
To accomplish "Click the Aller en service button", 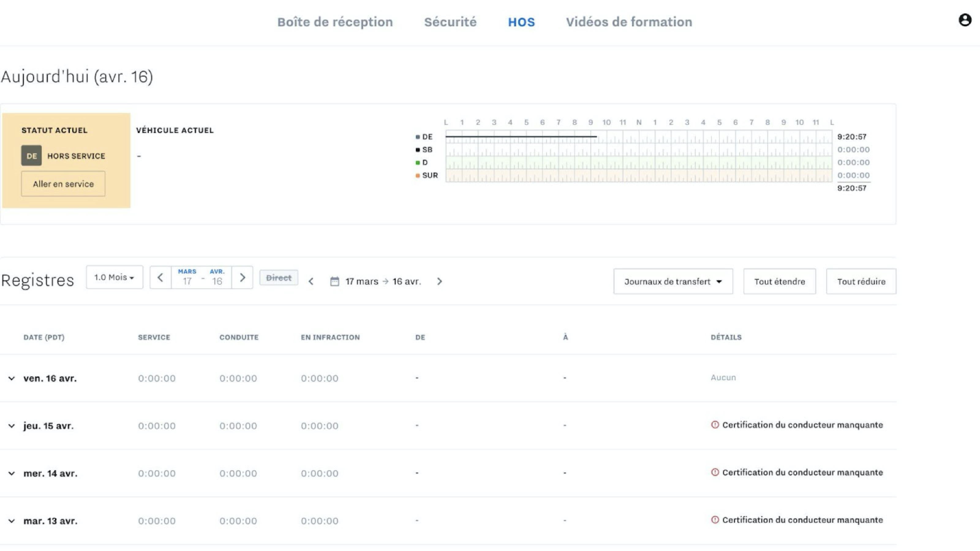I will click(x=63, y=184).
